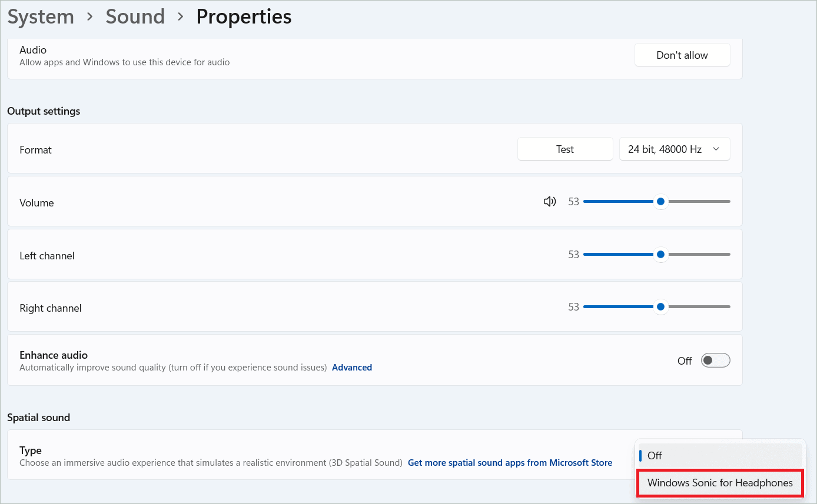The width and height of the screenshot is (817, 504).
Task: Mute the volume using the speaker icon
Action: click(549, 202)
